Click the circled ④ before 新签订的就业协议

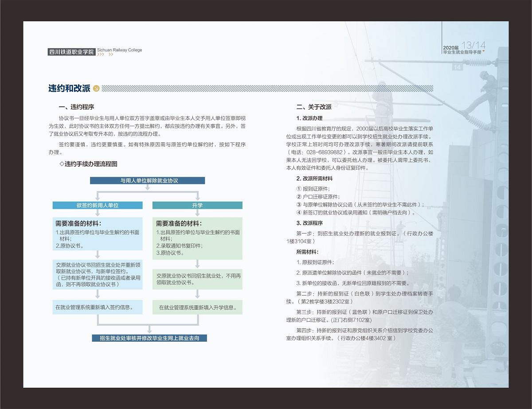(299, 213)
